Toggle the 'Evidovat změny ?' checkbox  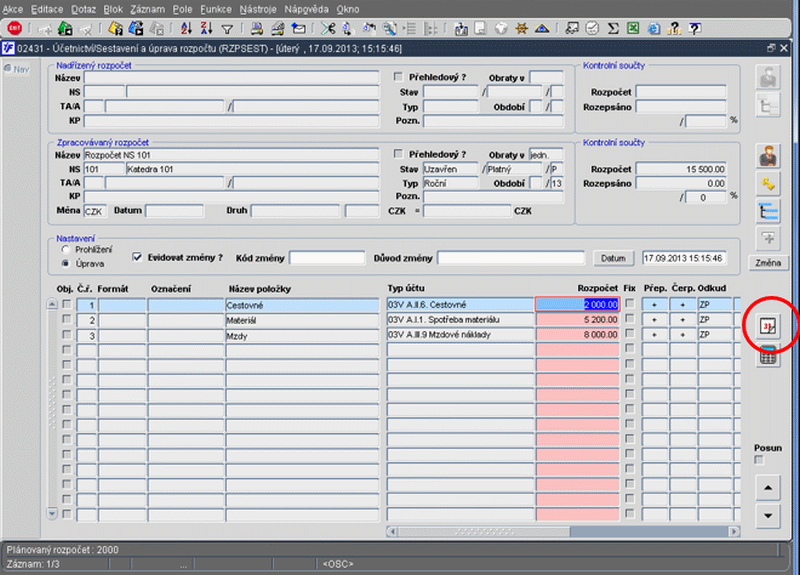click(x=138, y=257)
